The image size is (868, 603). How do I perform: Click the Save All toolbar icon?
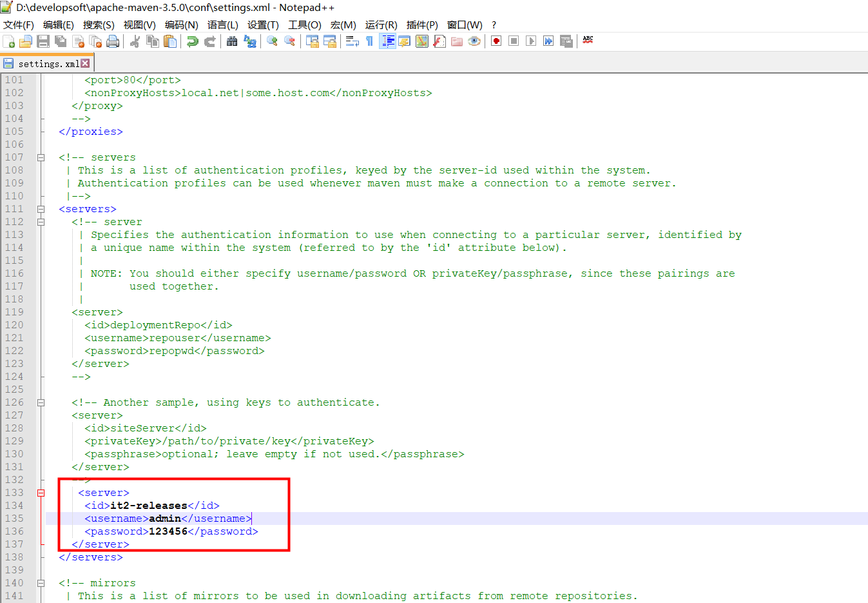pyautogui.click(x=61, y=41)
